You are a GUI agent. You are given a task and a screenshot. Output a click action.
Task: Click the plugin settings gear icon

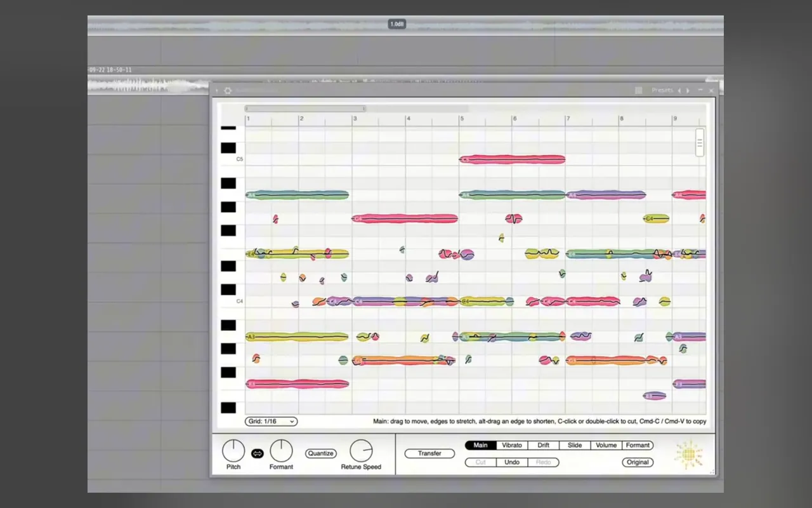coord(228,91)
